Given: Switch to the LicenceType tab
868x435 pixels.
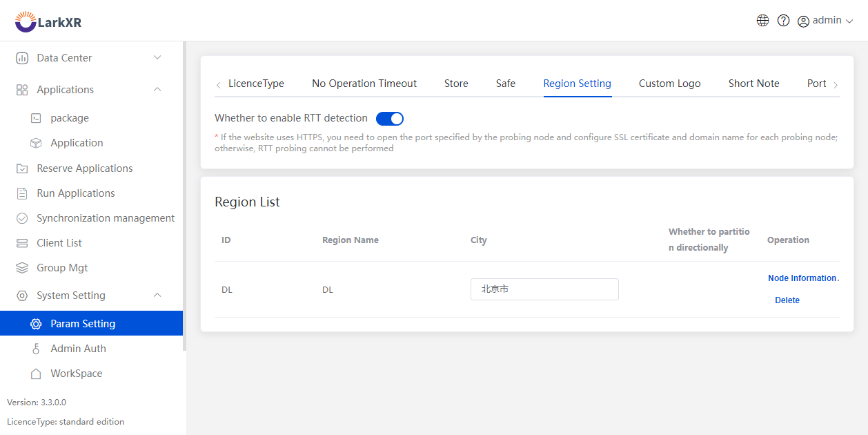Looking at the screenshot, I should point(256,84).
